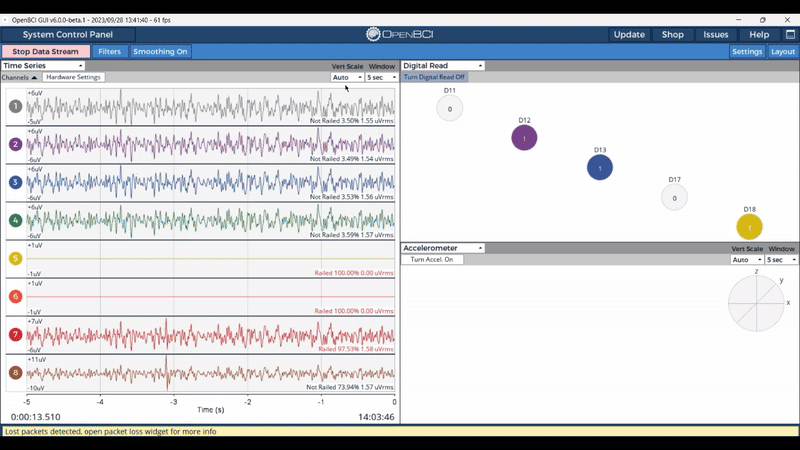The height and width of the screenshot is (450, 800).
Task: Open Hardware Settings
Action: [73, 77]
